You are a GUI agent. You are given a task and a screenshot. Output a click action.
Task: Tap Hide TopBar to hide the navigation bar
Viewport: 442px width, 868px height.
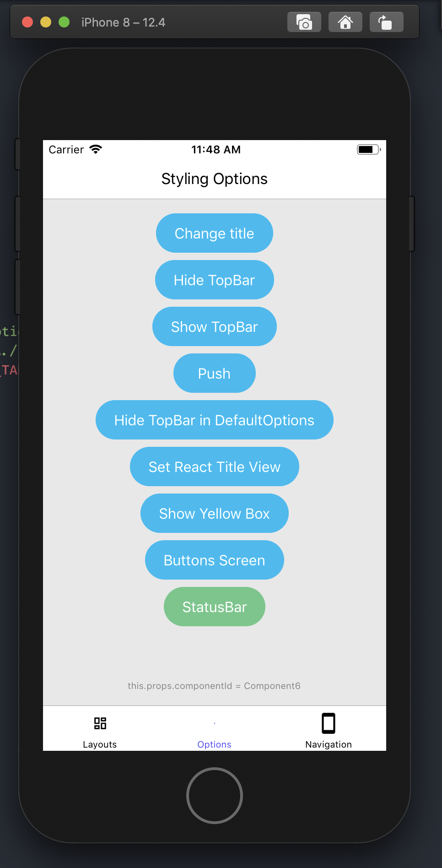[214, 280]
